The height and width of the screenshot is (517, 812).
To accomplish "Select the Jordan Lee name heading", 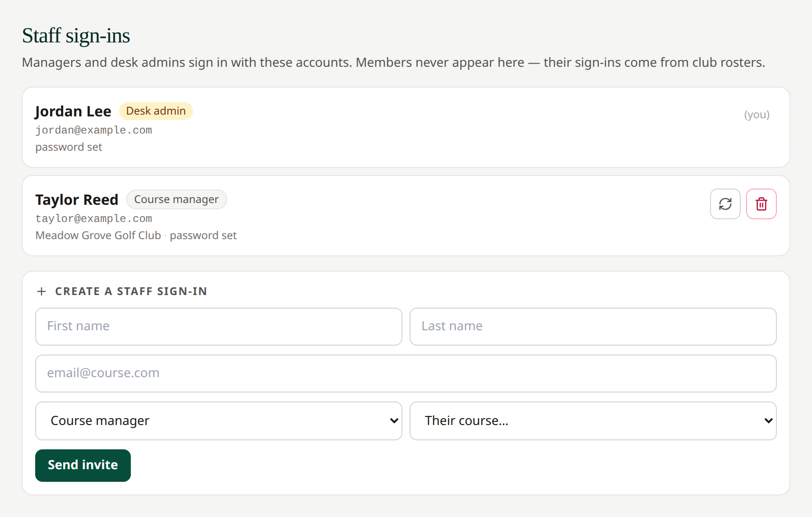I will [73, 111].
